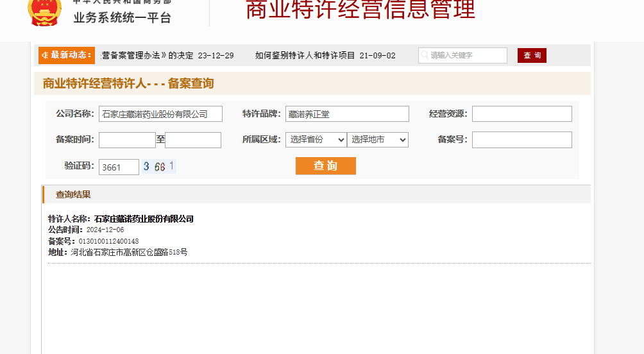Click the red 查询 button beside keyword box
This screenshot has width=644, height=354.
(532, 55)
